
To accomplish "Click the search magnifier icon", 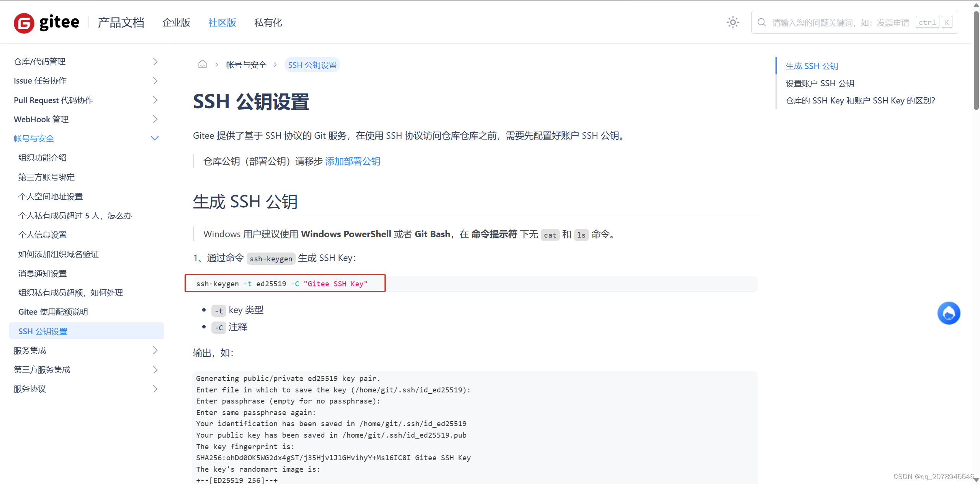I will pyautogui.click(x=761, y=23).
